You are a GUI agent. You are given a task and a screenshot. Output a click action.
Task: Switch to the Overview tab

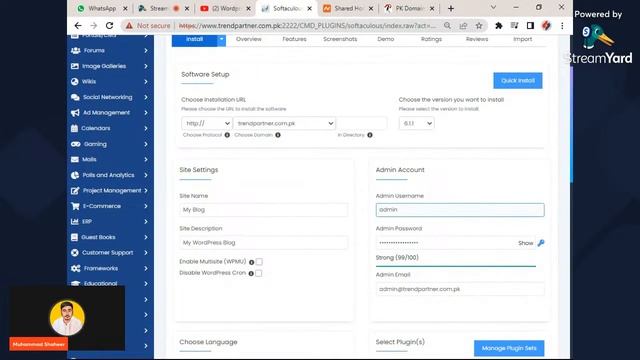(249, 39)
